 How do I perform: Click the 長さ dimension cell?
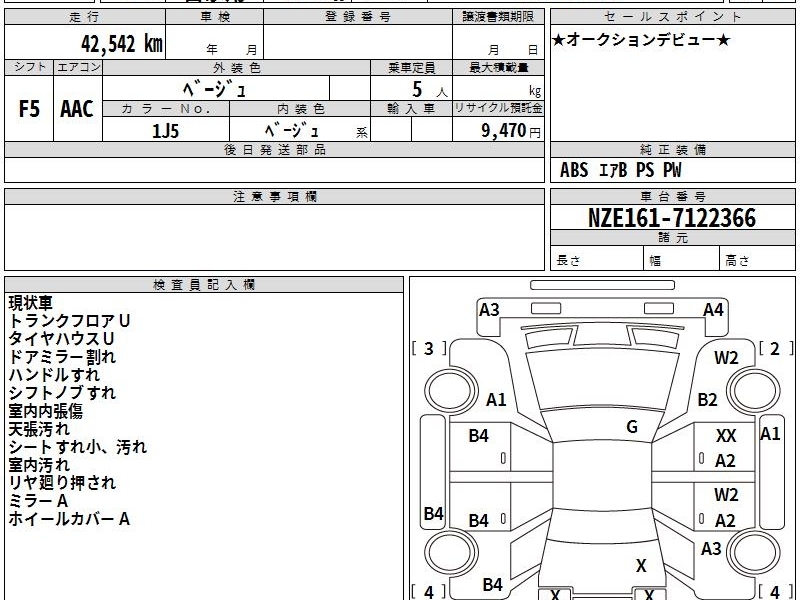(597, 258)
